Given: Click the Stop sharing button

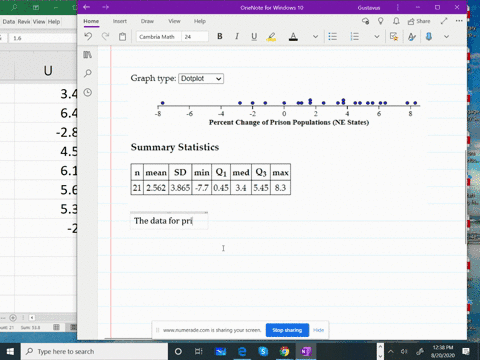Looking at the screenshot, I should point(287,330).
